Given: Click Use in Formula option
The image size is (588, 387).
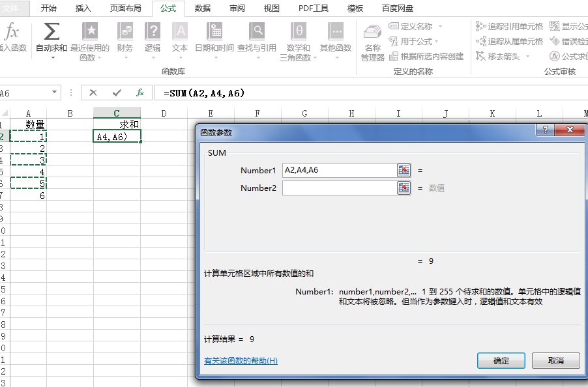Looking at the screenshot, I should (x=410, y=41).
